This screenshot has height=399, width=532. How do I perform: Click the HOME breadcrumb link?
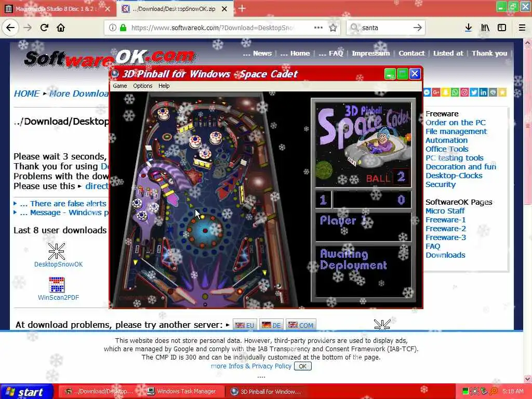pyautogui.click(x=27, y=94)
